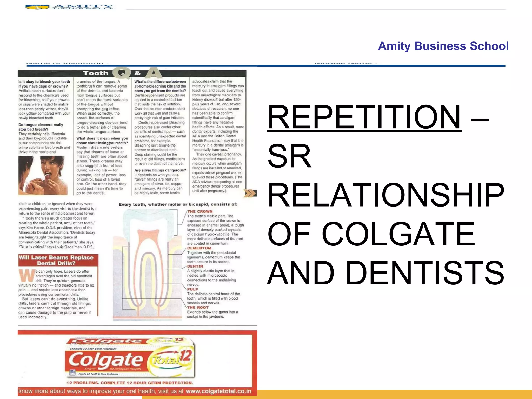Click the large drop-cap W in laser article
The width and height of the screenshot is (532, 399).
point(27,276)
